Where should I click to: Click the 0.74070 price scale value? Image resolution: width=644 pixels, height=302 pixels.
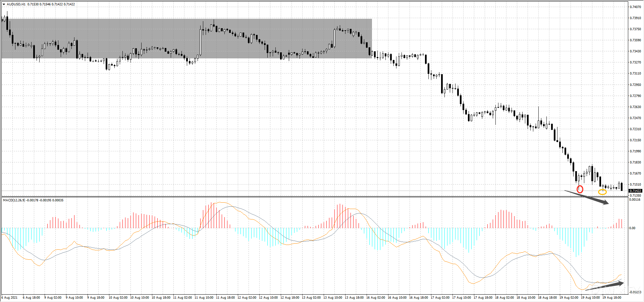point(635,7)
